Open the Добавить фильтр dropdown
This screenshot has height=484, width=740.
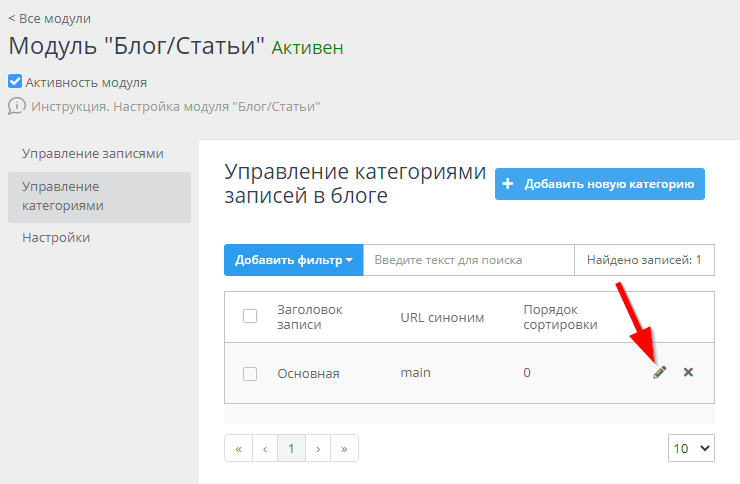[x=293, y=260]
